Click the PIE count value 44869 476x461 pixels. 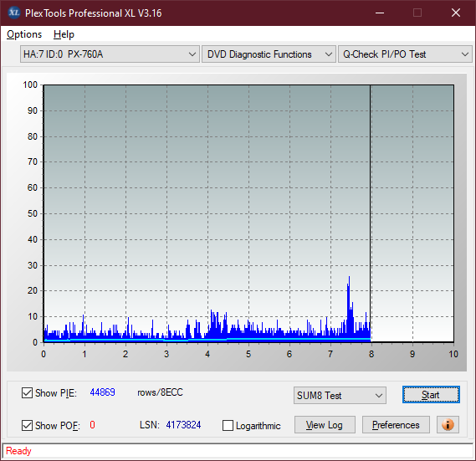click(x=102, y=392)
